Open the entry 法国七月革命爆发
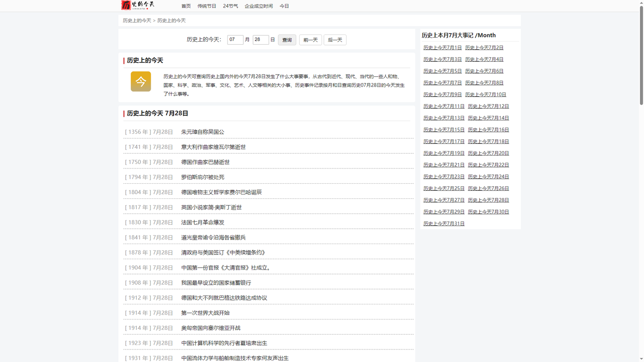Viewport: 644px width, 362px height. point(203,223)
